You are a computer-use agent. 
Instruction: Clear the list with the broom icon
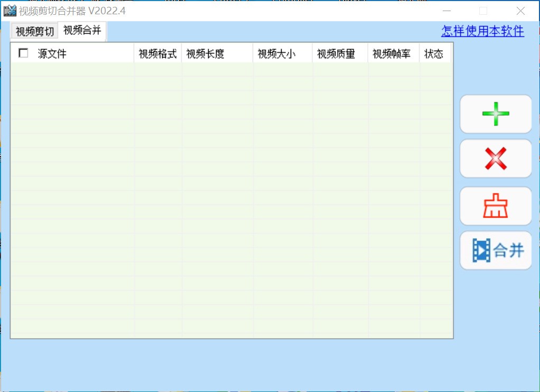[x=495, y=206]
